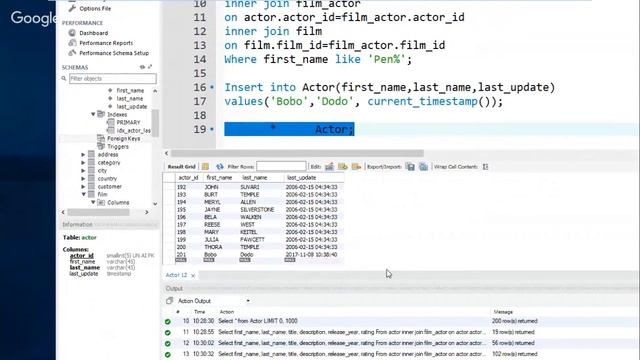Viewport: 640px width, 360px height.
Task: Click import records from file icon
Action: tap(424, 167)
